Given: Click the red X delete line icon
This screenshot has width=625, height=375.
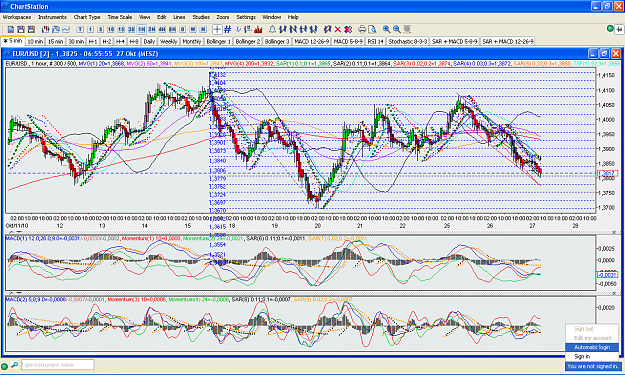Looking at the screenshot, I should [338, 29].
